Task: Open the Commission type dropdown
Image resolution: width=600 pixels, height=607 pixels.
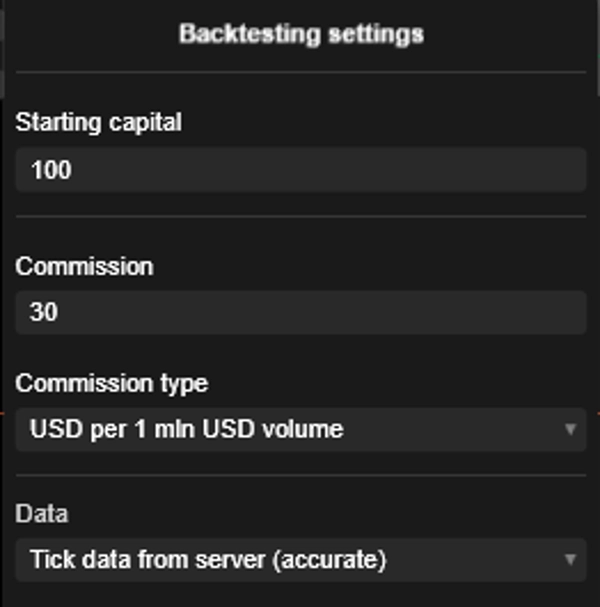Action: 300,430
